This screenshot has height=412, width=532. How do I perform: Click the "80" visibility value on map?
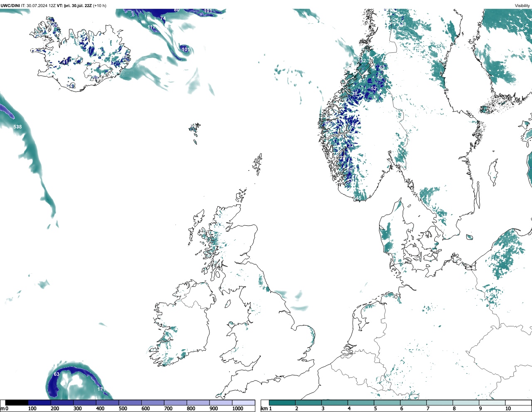(x=177, y=10)
